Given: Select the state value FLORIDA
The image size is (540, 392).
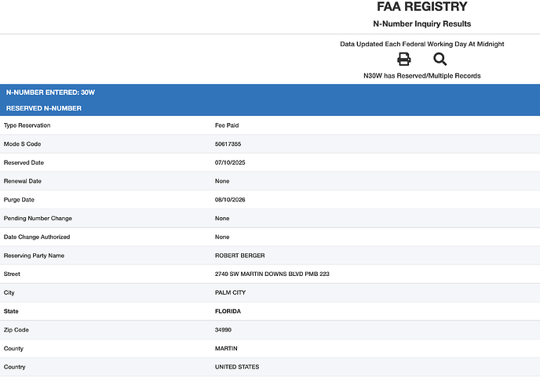Looking at the screenshot, I should (228, 311).
